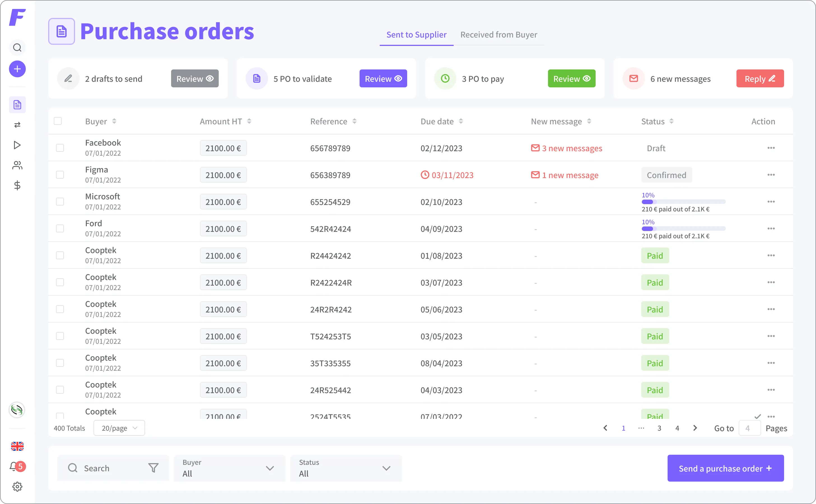Click Reply for the 6 new messages
This screenshot has width=816, height=504.
click(760, 78)
